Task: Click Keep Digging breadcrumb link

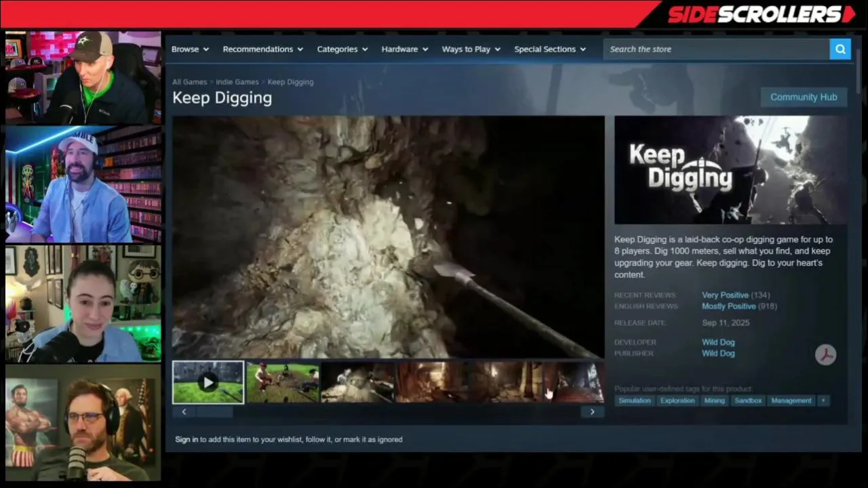Action: tap(290, 82)
